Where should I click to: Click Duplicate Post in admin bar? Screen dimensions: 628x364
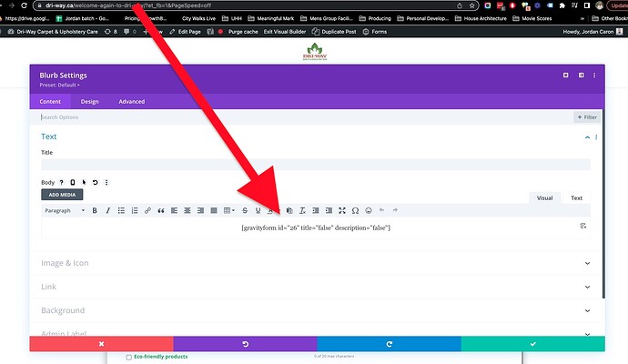tap(334, 32)
